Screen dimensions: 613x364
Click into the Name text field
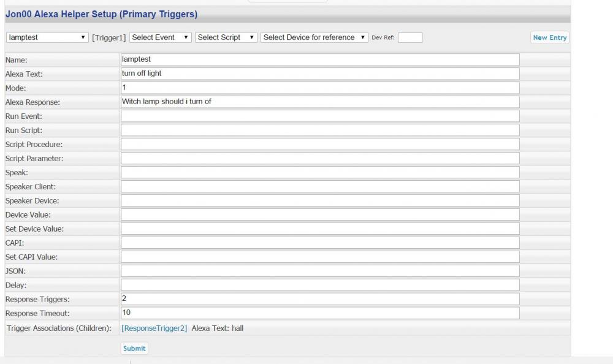(320, 59)
